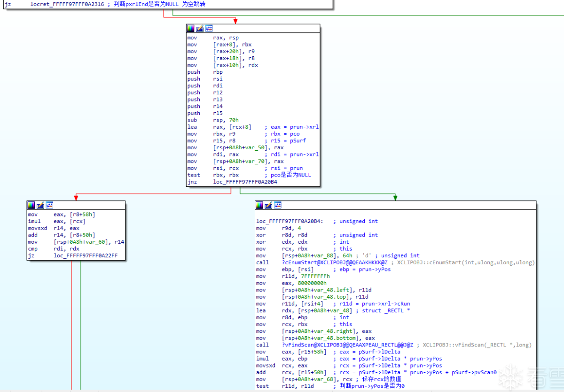Select the 'mov r11d, 7FFFFFFFh' instruction
Viewport: 564px width, 392px height.
[293, 276]
